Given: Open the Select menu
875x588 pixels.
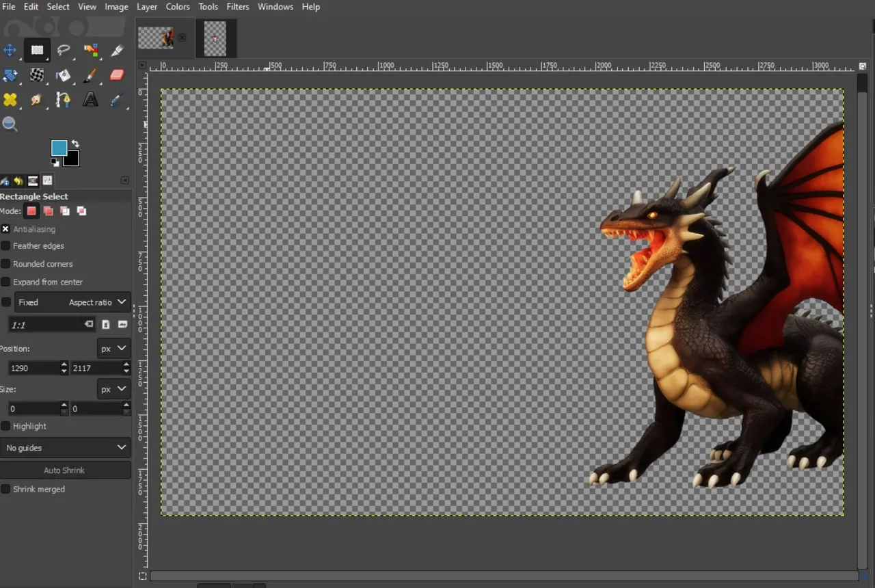Looking at the screenshot, I should [58, 7].
